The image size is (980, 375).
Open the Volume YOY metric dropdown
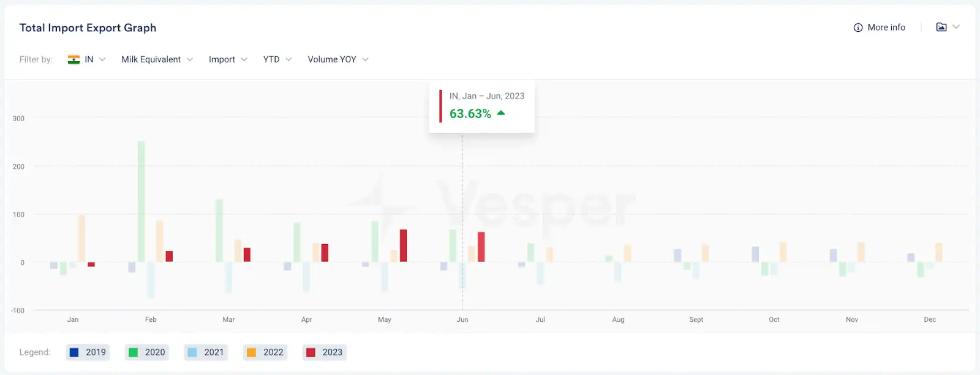click(x=338, y=59)
